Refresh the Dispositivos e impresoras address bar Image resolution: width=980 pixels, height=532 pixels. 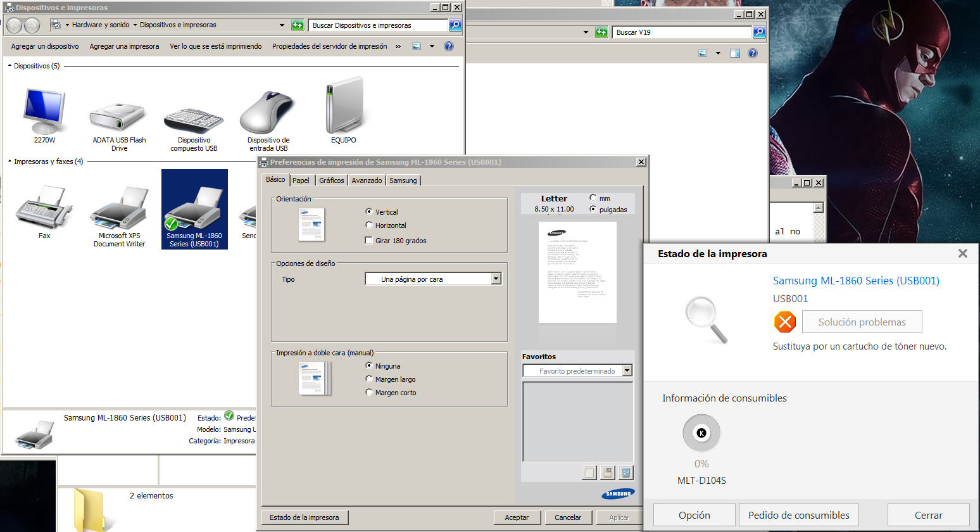298,25
